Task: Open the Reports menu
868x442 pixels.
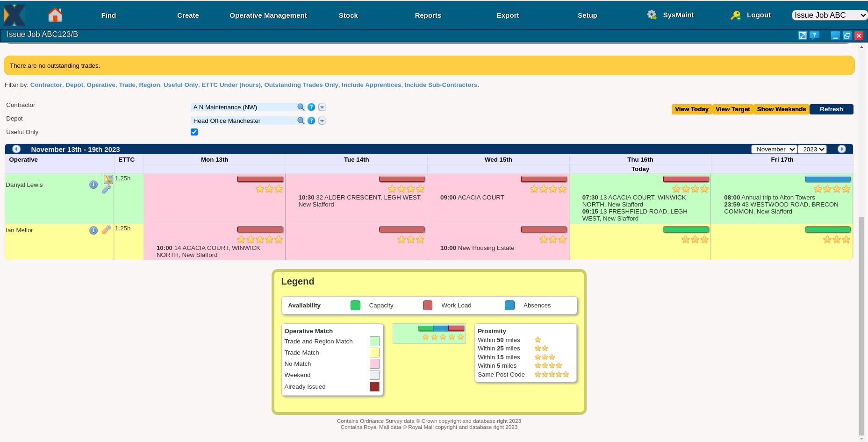Action: point(428,15)
